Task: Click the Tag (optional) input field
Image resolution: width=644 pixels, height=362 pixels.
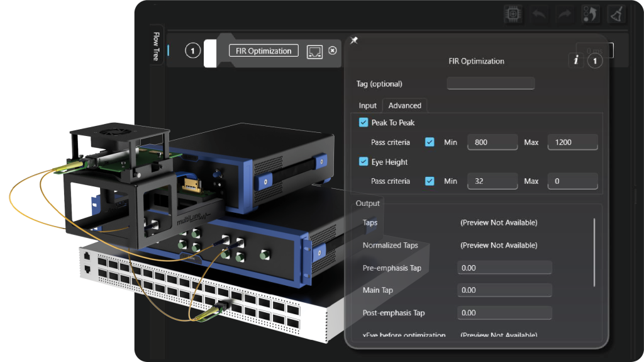Action: [491, 83]
